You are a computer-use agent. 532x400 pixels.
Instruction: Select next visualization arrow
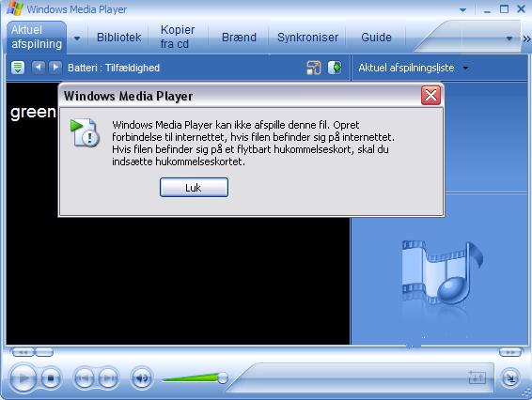(55, 67)
